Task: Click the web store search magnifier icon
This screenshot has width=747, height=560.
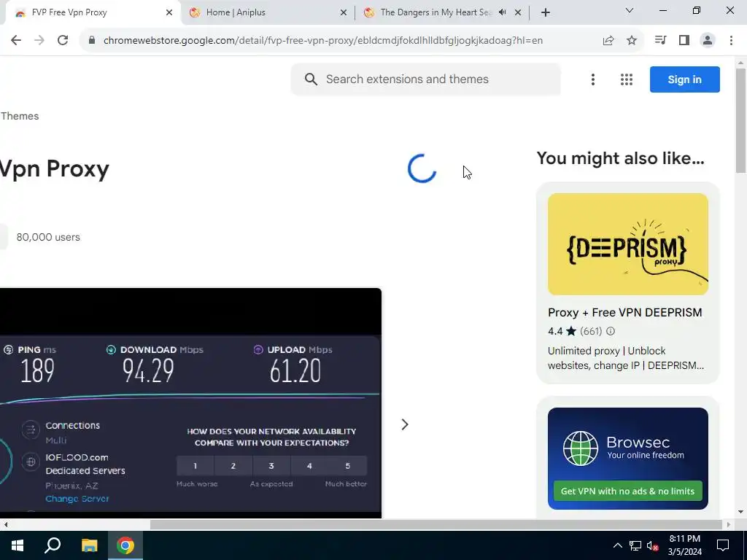Action: [x=311, y=79]
